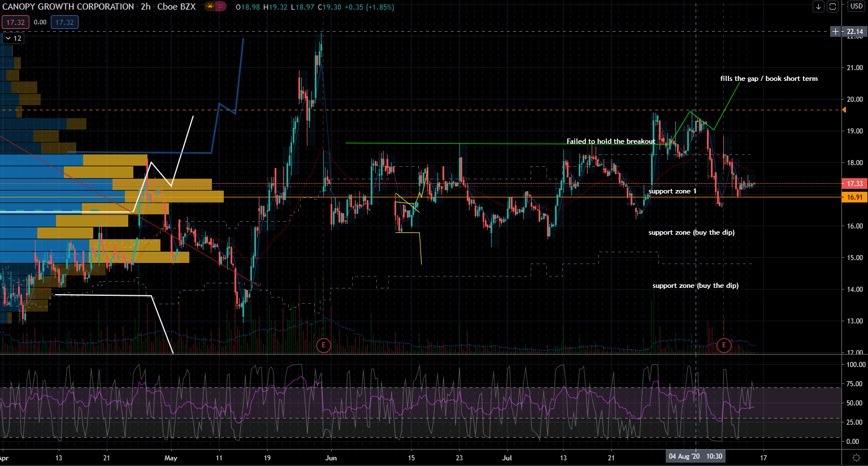Click the Jun label on time axis
The height and width of the screenshot is (466, 868).
pyautogui.click(x=331, y=458)
